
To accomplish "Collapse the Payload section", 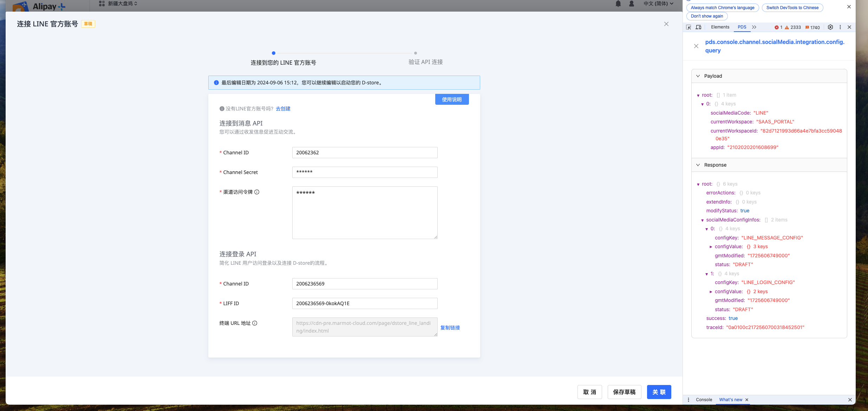I will pos(698,76).
